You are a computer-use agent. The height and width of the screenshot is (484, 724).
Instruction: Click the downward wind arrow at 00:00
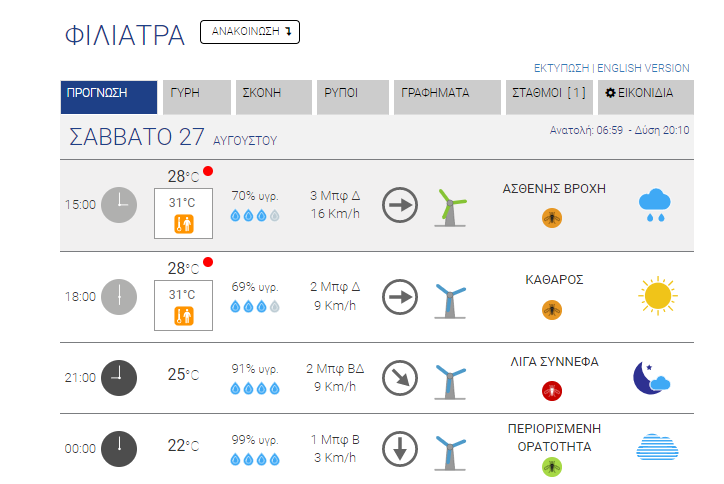(x=400, y=449)
